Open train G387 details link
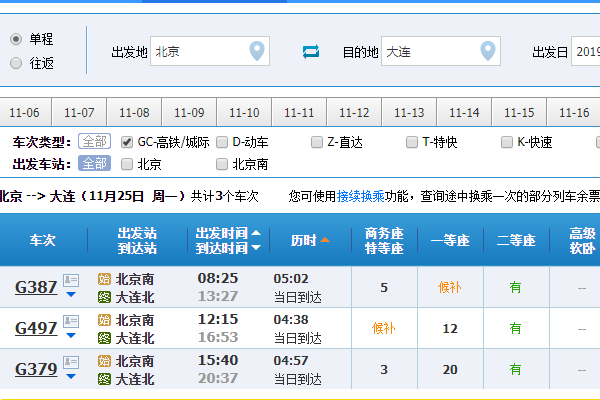The image size is (600, 400). [x=36, y=287]
